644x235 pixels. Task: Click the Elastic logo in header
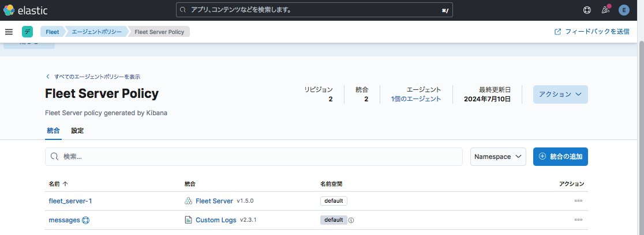25,10
